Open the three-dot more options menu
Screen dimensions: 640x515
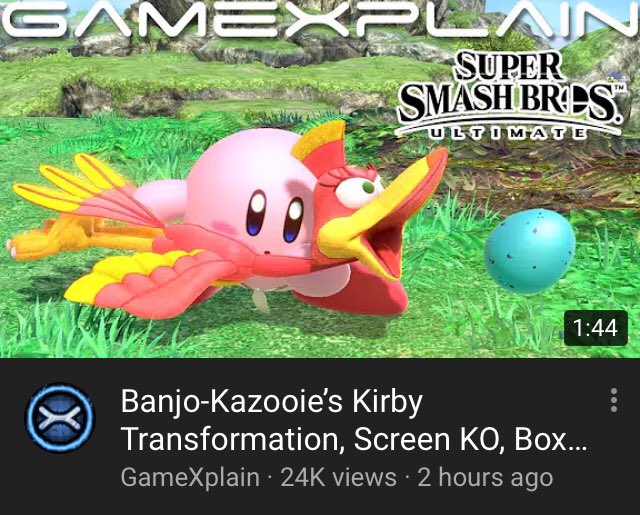coord(613,400)
